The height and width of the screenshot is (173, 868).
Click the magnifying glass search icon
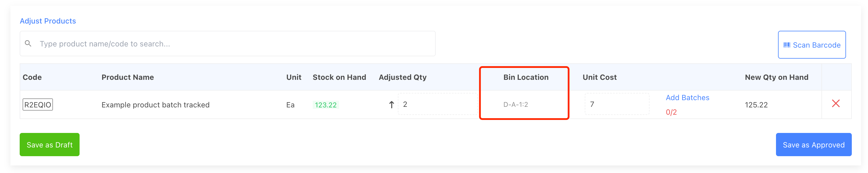[x=28, y=43]
